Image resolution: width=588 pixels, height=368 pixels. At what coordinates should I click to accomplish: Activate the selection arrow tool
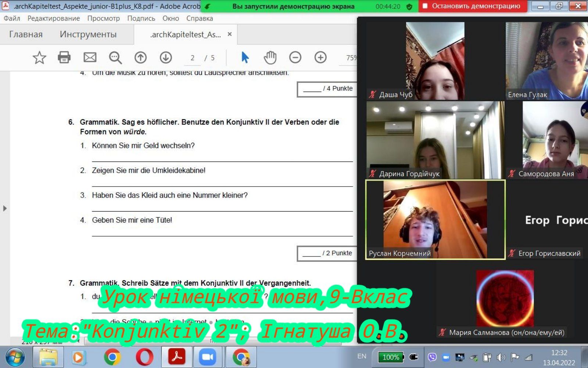coord(245,57)
